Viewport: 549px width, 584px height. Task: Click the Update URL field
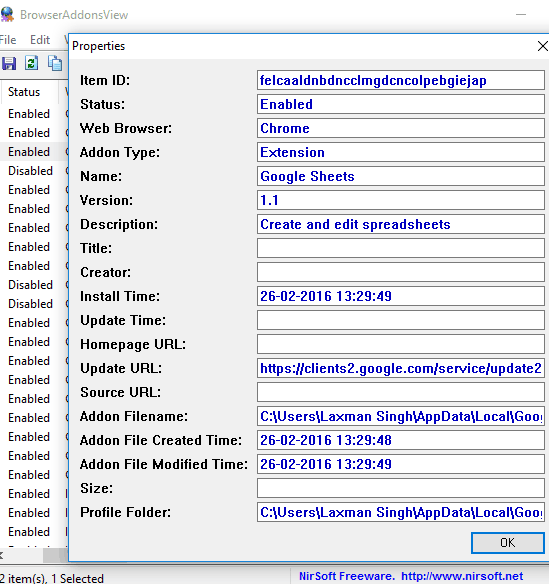coord(401,368)
